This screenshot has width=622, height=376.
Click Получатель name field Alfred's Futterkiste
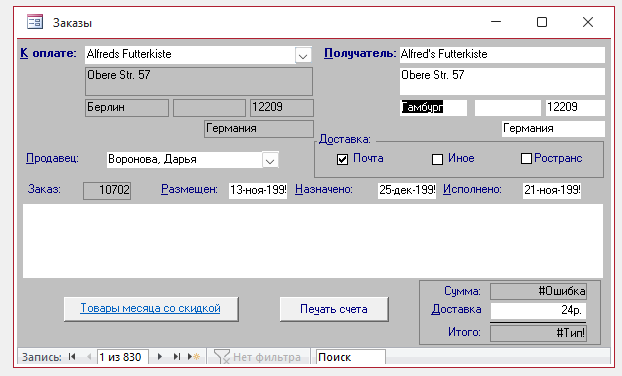click(x=502, y=54)
